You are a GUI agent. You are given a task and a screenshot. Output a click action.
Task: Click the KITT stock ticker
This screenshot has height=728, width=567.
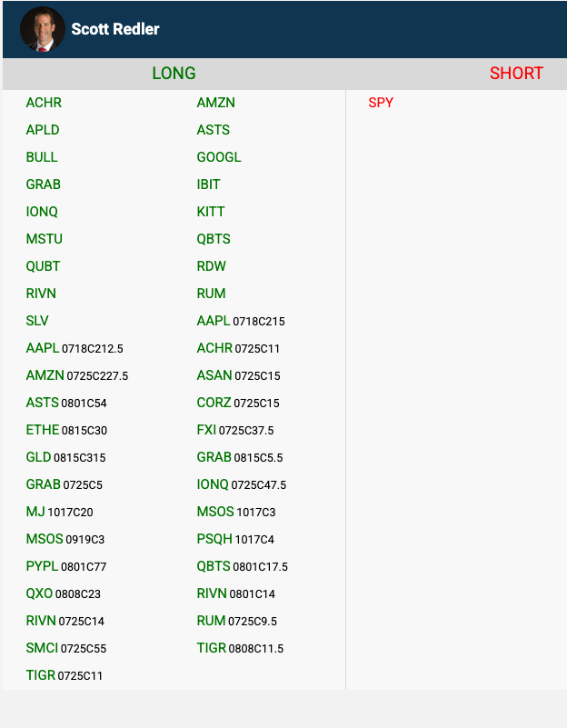pos(211,212)
